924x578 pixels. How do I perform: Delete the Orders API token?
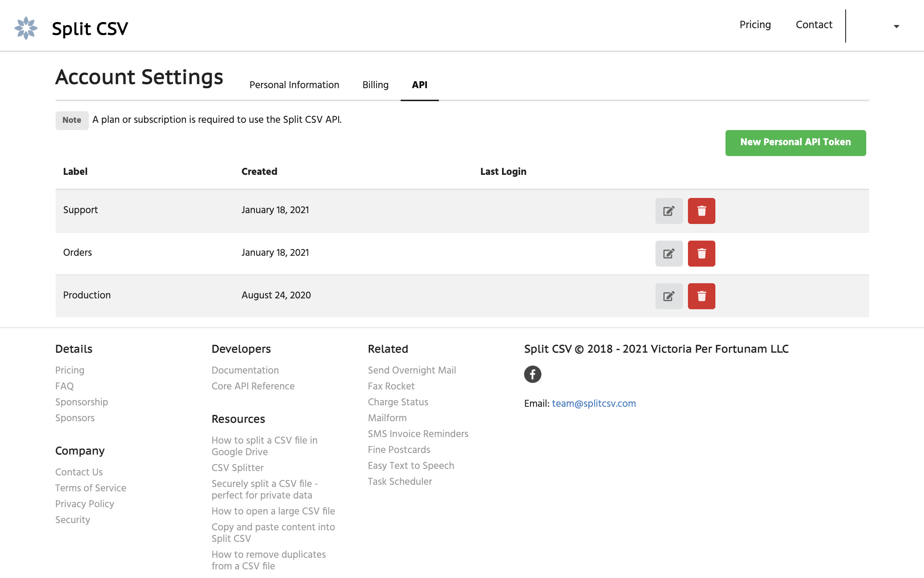[701, 253]
